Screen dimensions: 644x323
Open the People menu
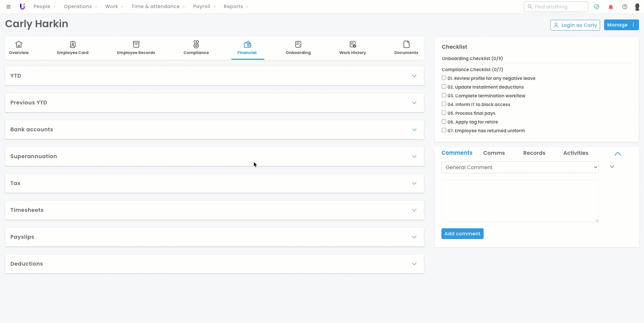(x=45, y=7)
